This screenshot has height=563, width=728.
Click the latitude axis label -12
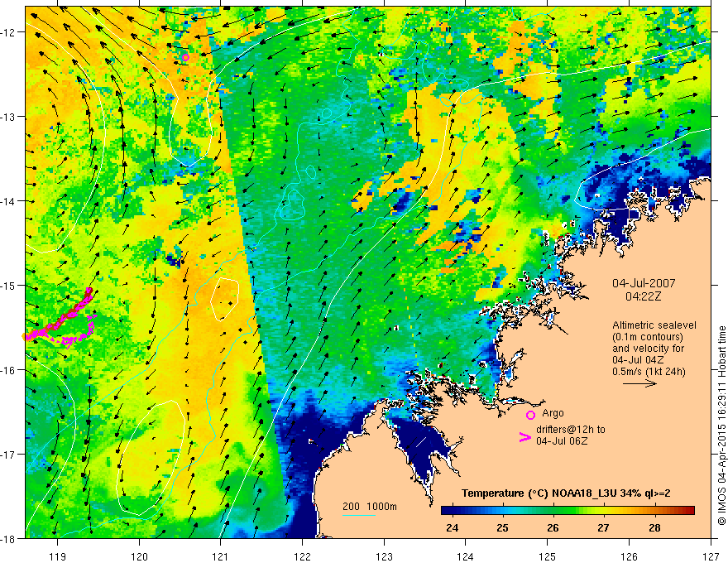tap(8, 32)
